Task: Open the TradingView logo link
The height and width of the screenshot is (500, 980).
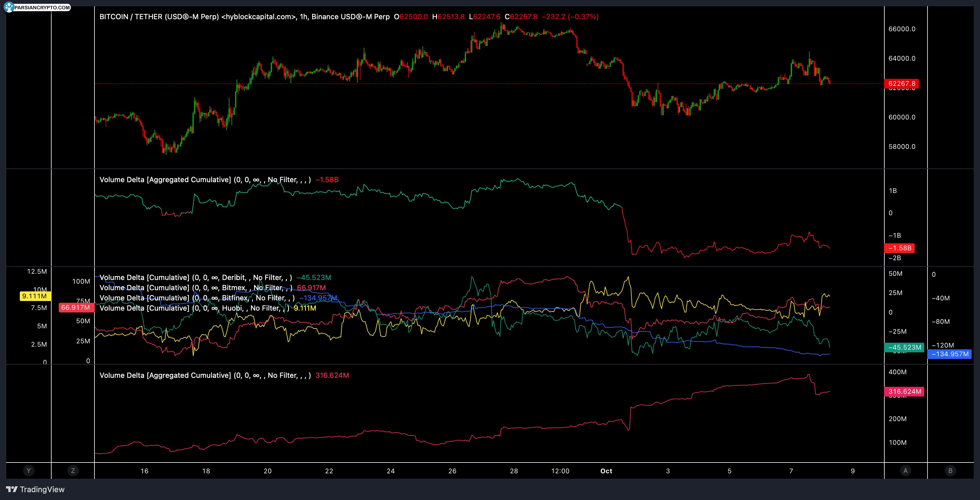Action: coord(35,489)
